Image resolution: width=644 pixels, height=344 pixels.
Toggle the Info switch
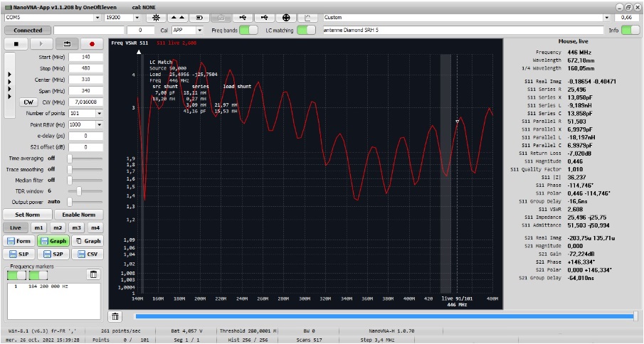click(x=630, y=30)
